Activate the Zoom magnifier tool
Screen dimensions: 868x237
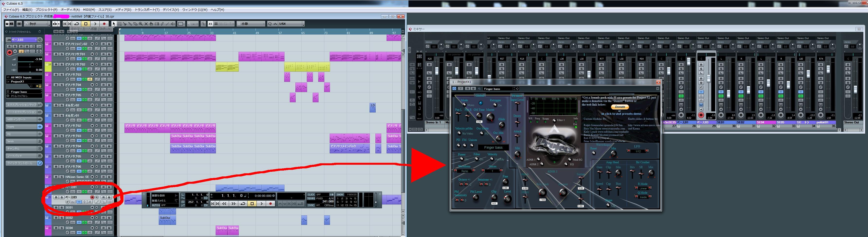pyautogui.click(x=141, y=24)
